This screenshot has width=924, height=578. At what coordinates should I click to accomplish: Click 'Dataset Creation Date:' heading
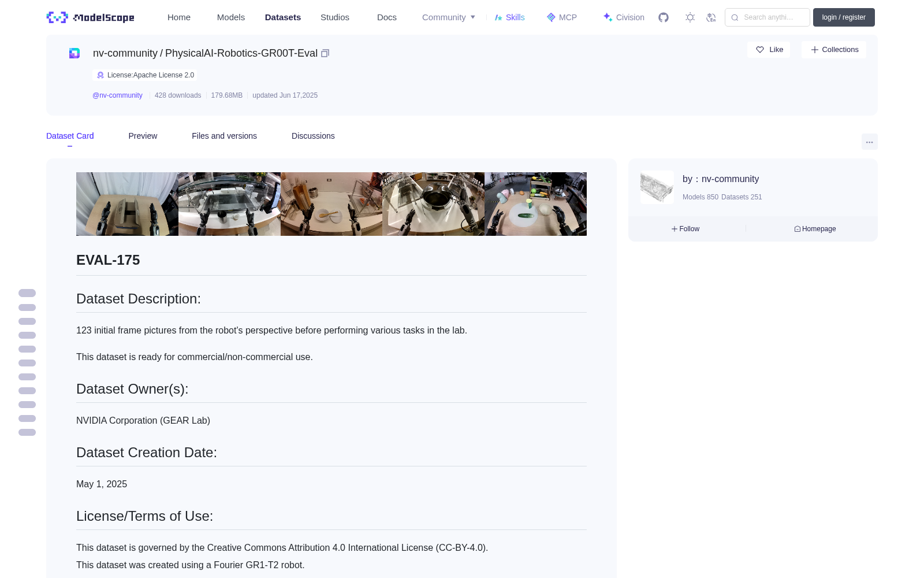[x=147, y=453]
